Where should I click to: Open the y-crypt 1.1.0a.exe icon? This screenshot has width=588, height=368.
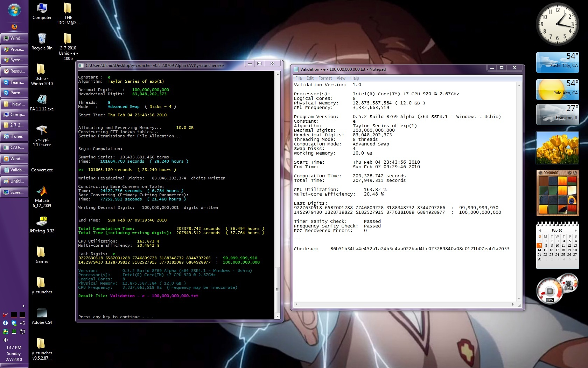(x=42, y=131)
